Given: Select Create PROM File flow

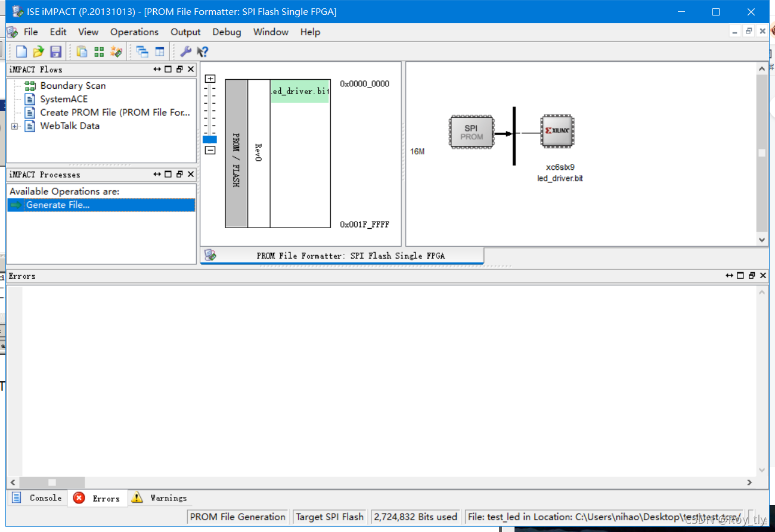Looking at the screenshot, I should click(x=115, y=112).
